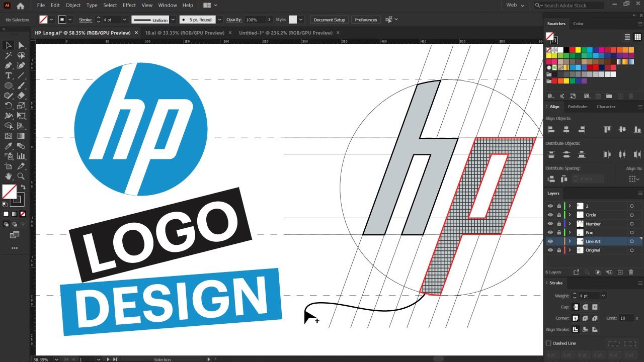644x362 pixels.
Task: Click the Style swatch in the control bar
Action: pos(292,20)
